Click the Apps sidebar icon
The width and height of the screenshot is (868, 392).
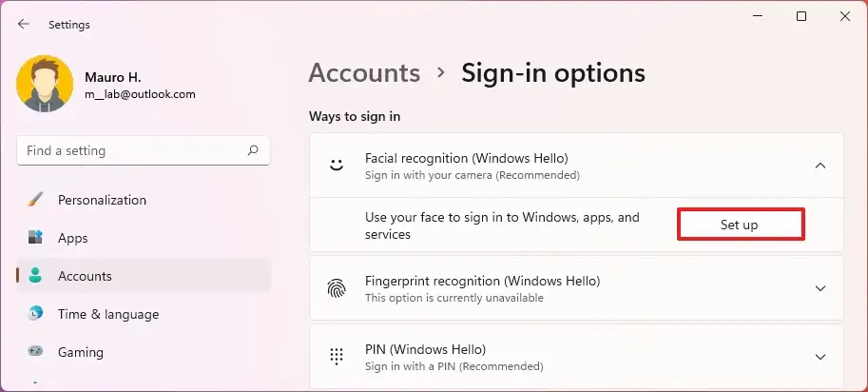[x=35, y=238]
